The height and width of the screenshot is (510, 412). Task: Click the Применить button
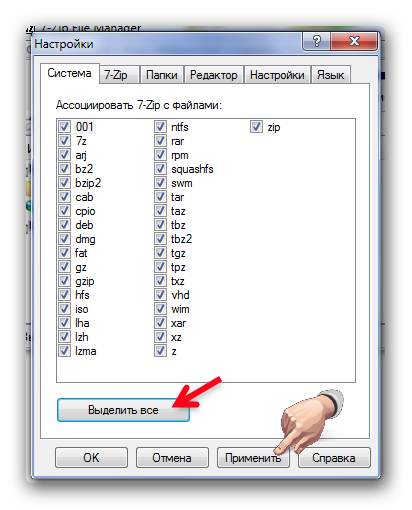(x=253, y=457)
